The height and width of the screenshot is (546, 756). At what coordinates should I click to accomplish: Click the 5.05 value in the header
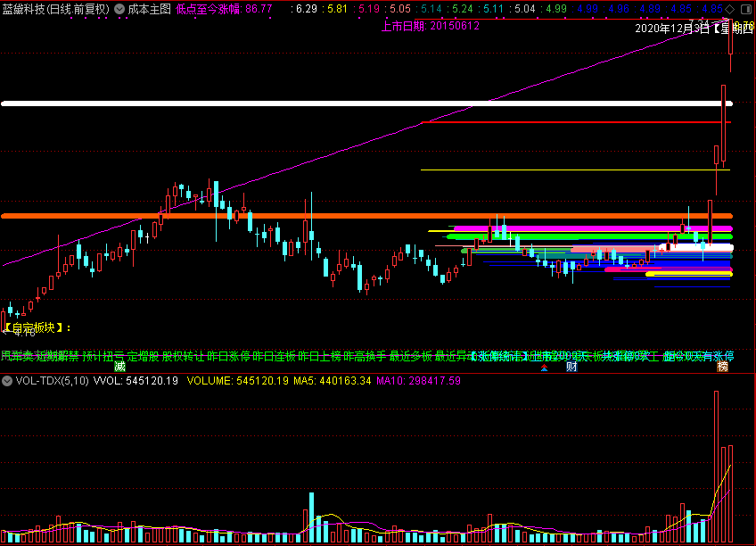pos(400,9)
